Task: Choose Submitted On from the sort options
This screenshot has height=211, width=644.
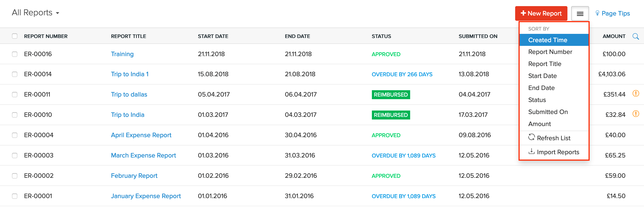Action: [x=548, y=112]
